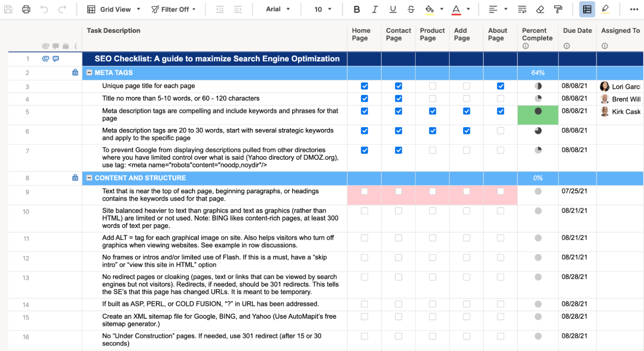Screen dimensions: 644x351
Task: Open the toolbar overflow menu
Action: 634,9
